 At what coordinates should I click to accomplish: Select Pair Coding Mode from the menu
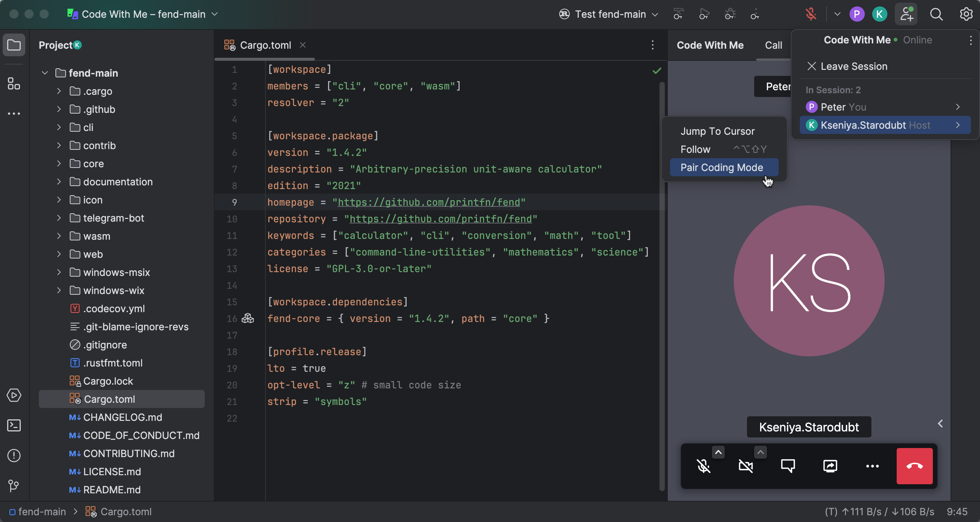tap(722, 167)
